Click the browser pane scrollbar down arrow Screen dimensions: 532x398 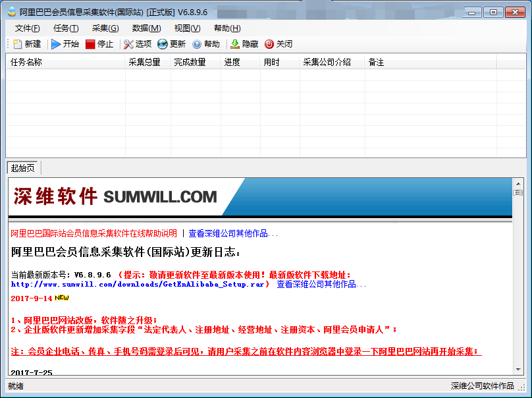[518, 370]
